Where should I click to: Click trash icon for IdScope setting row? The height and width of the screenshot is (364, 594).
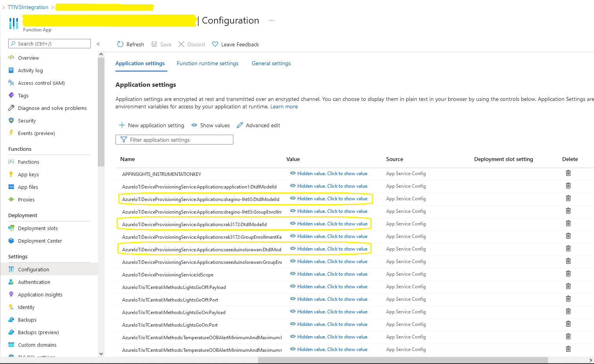568,274
